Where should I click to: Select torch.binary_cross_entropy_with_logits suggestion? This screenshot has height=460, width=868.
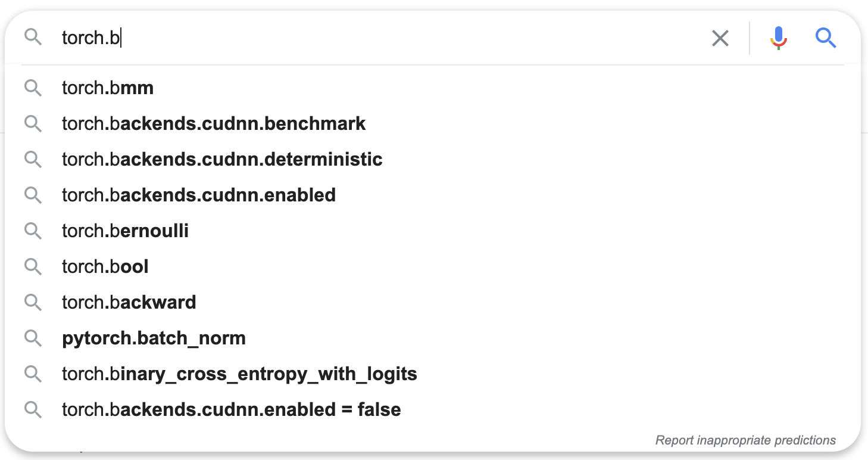click(x=433, y=374)
